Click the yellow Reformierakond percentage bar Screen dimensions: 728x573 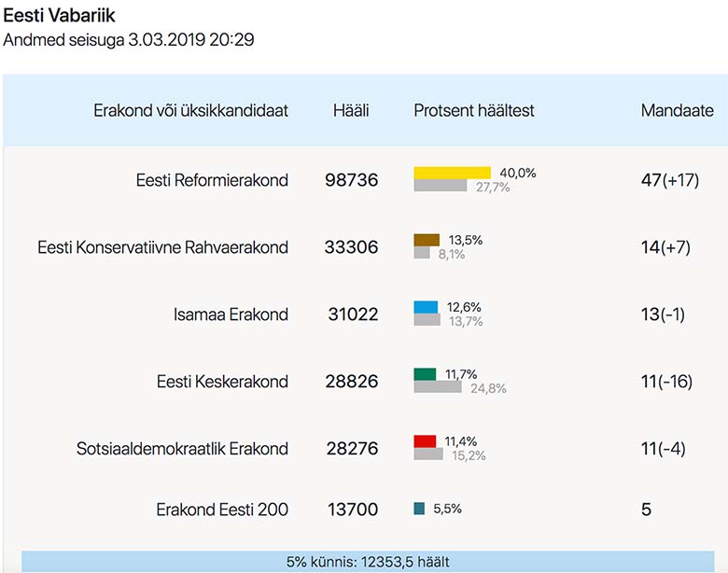[x=452, y=173]
